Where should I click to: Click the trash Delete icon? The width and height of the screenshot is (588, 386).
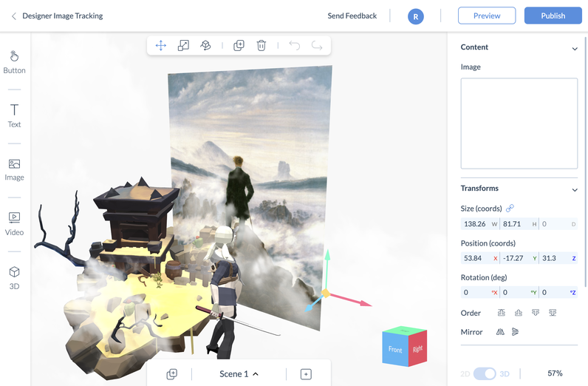pyautogui.click(x=261, y=46)
